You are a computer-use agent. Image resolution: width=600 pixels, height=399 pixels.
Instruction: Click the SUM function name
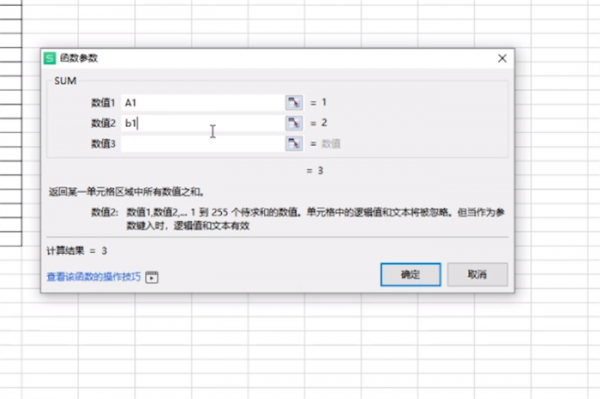coord(65,81)
